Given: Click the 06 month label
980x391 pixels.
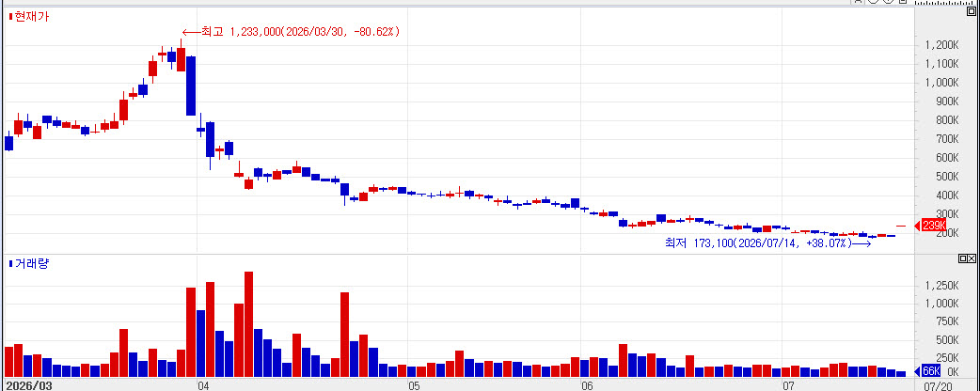Looking at the screenshot, I should (x=587, y=386).
